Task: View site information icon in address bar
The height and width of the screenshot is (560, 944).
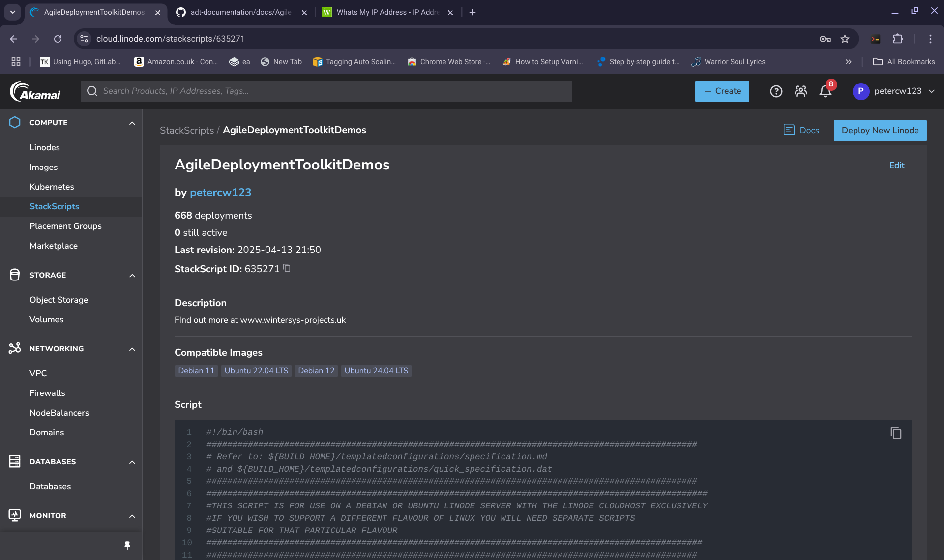Action: point(84,39)
